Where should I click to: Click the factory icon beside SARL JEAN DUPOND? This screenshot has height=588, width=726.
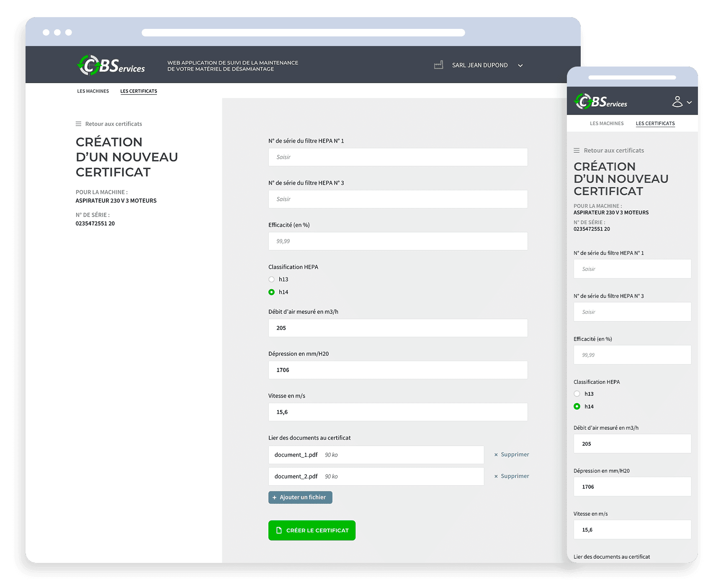(x=438, y=65)
